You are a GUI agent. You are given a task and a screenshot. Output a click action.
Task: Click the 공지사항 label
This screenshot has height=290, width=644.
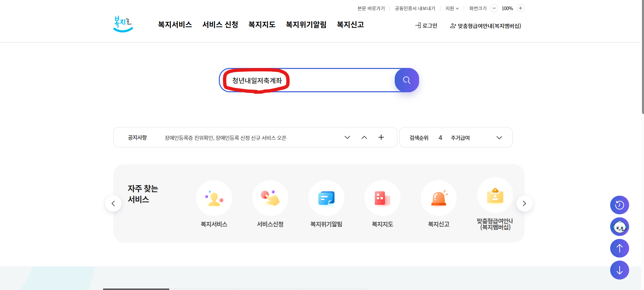[x=137, y=138]
